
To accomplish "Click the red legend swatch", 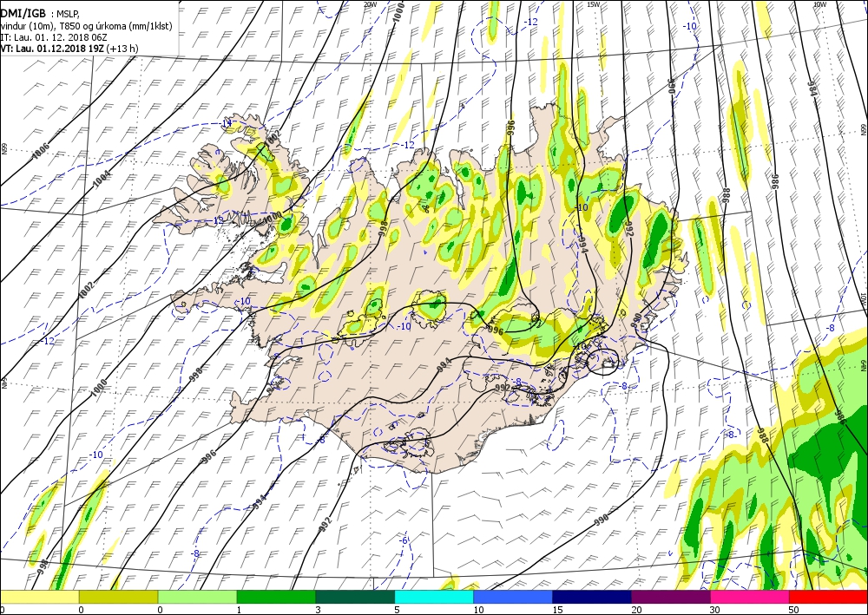I will [828, 597].
